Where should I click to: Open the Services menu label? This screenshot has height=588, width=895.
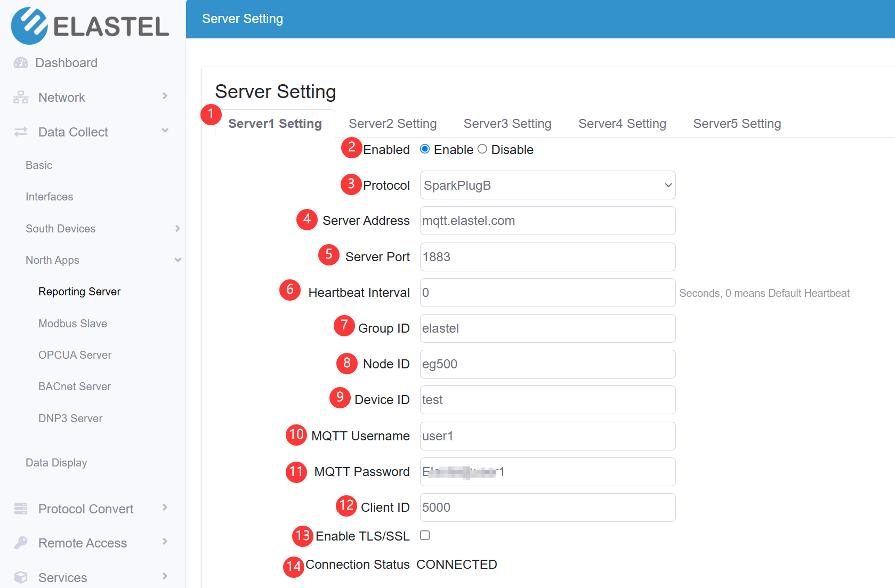63,578
